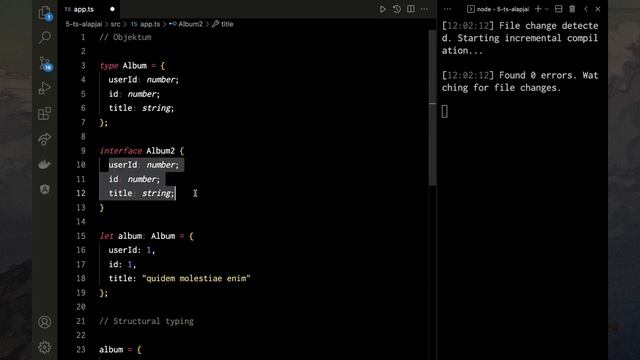Click selected "id: number;" on line 11
Screen dimensions: 640x360
[x=134, y=179]
